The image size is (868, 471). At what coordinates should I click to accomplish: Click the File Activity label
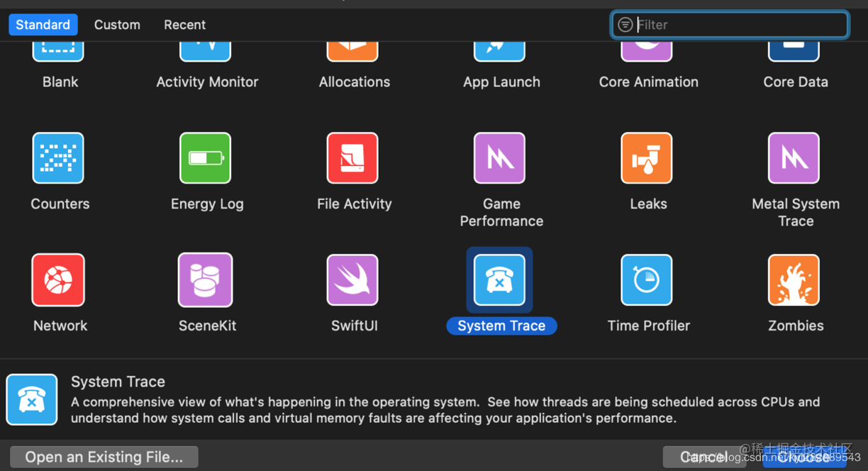(354, 204)
